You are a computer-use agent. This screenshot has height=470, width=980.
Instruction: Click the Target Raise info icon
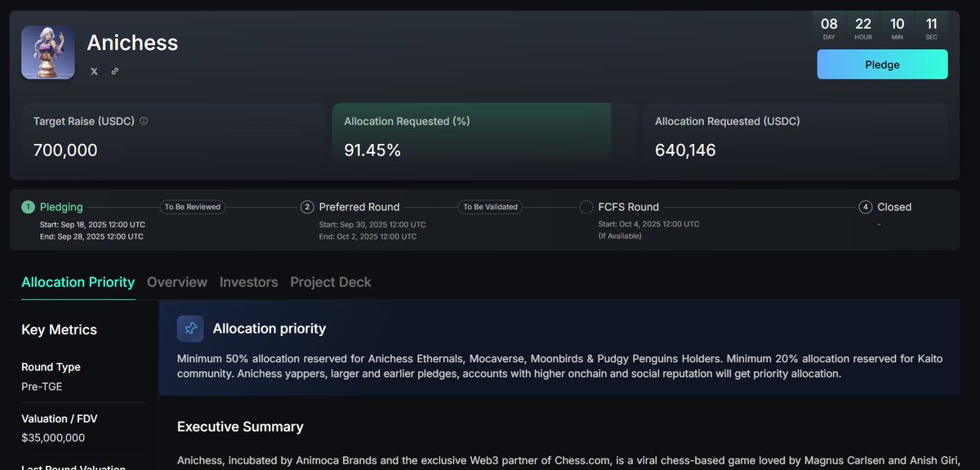(144, 121)
